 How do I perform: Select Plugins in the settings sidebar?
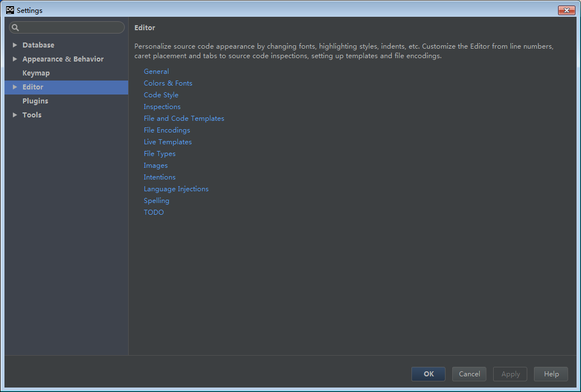coord(35,101)
